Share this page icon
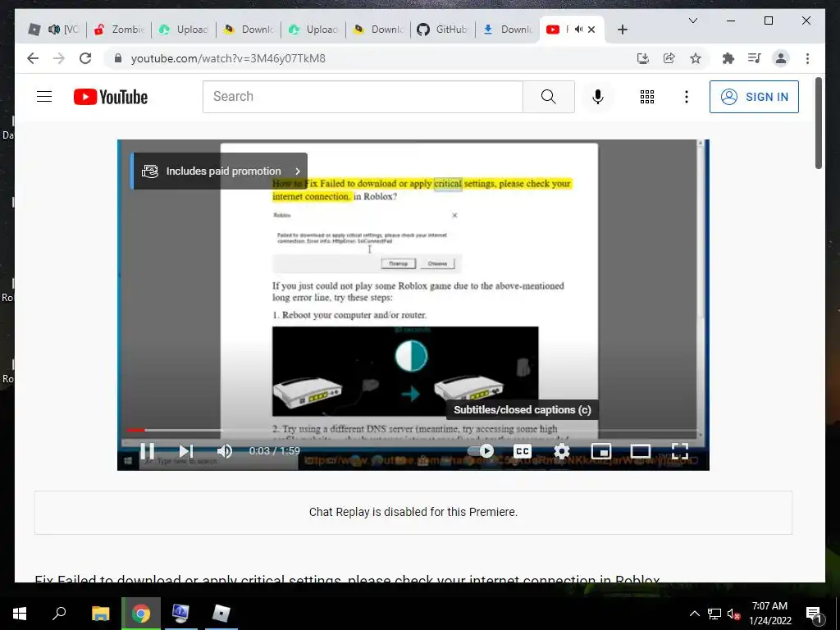The height and width of the screenshot is (630, 840). coord(669,58)
